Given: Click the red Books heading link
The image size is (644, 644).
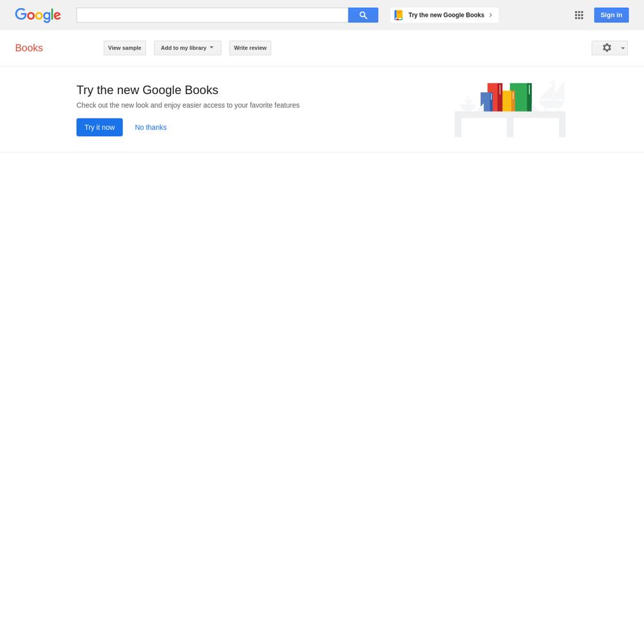Looking at the screenshot, I should pos(29,48).
